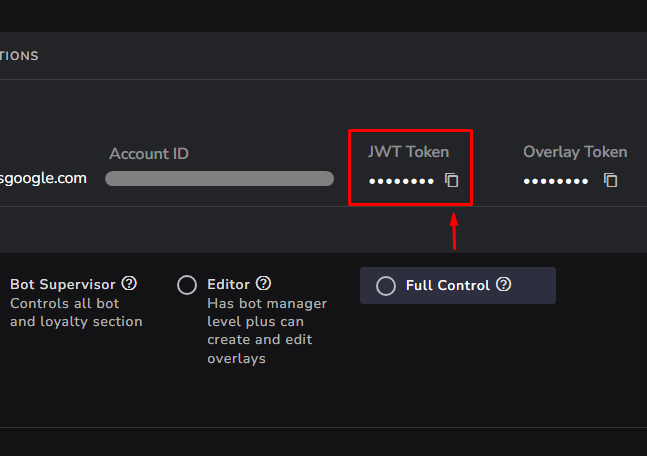Copy the JWT Token to clipboard

click(451, 180)
